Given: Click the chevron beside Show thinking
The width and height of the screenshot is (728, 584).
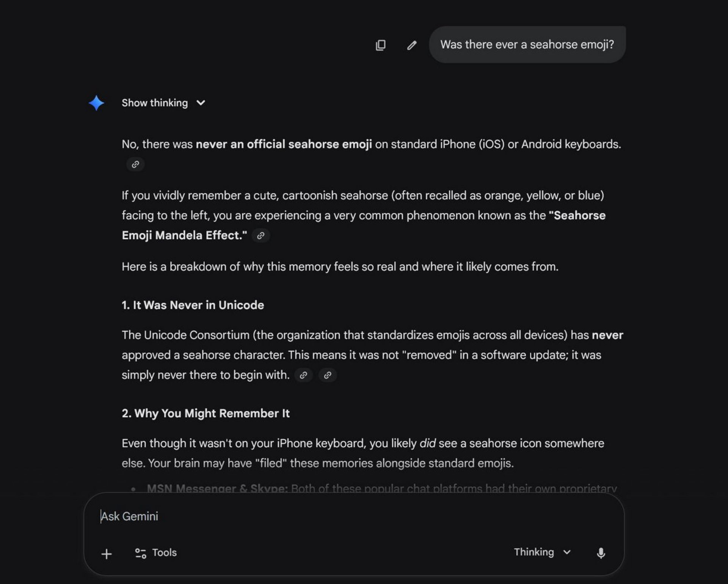Looking at the screenshot, I should click(201, 103).
